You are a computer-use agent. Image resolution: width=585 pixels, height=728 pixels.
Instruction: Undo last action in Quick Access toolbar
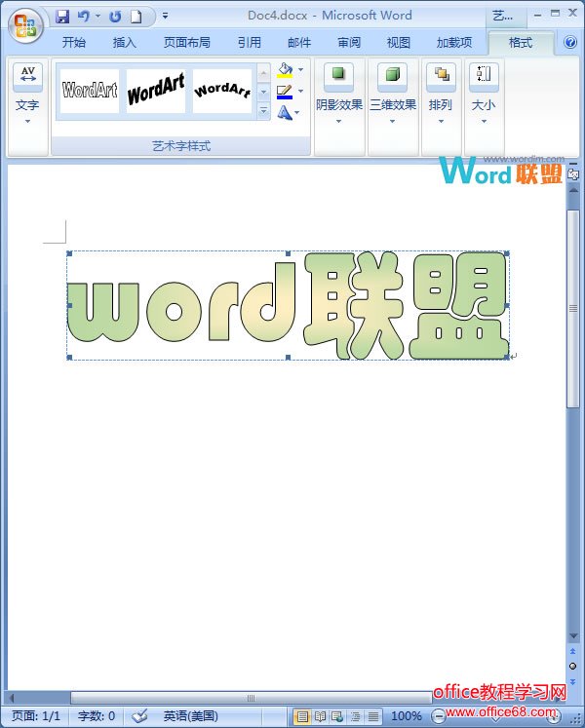84,17
